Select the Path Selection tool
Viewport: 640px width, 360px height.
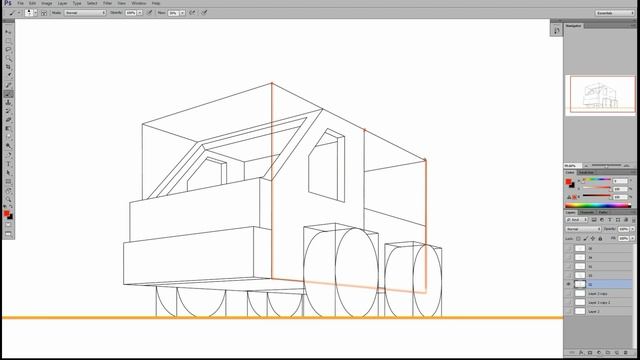[x=8, y=173]
